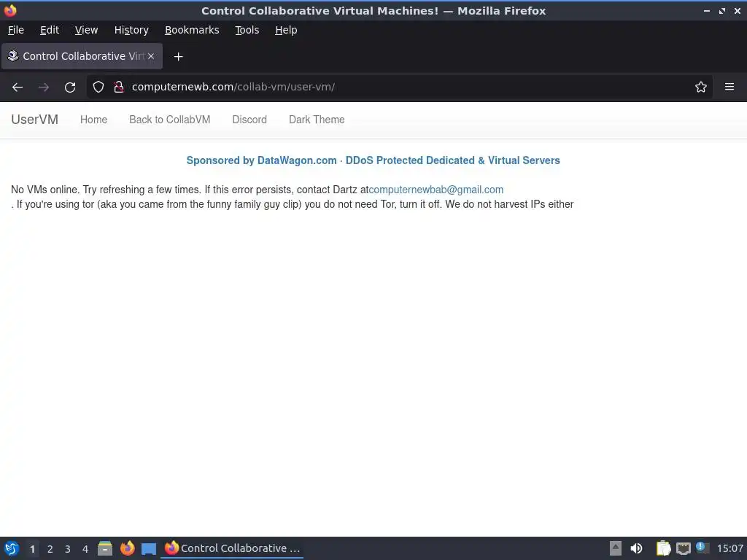747x560 pixels.
Task: Open the Edit menu
Action: pyautogui.click(x=50, y=30)
